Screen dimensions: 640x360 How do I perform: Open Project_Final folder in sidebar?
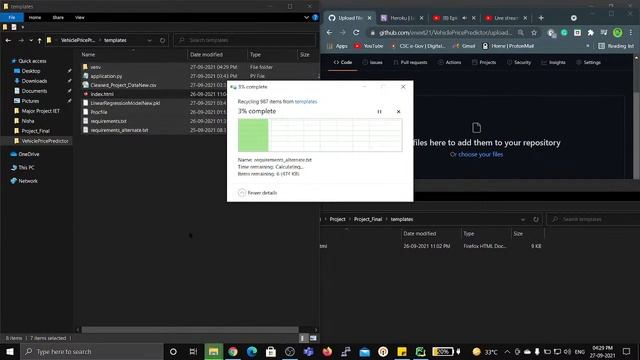click(36, 131)
